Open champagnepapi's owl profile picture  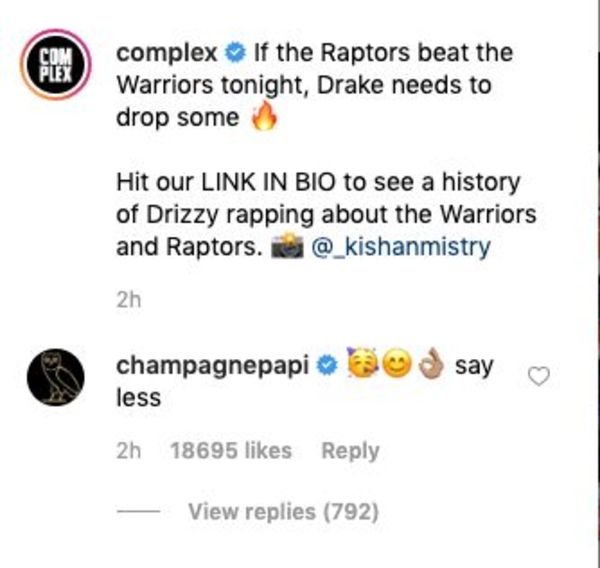56,377
